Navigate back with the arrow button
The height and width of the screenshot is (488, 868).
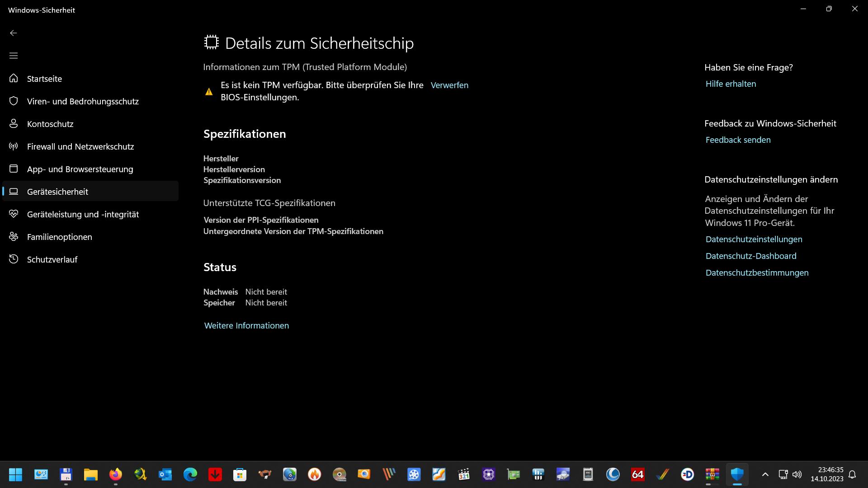(14, 33)
